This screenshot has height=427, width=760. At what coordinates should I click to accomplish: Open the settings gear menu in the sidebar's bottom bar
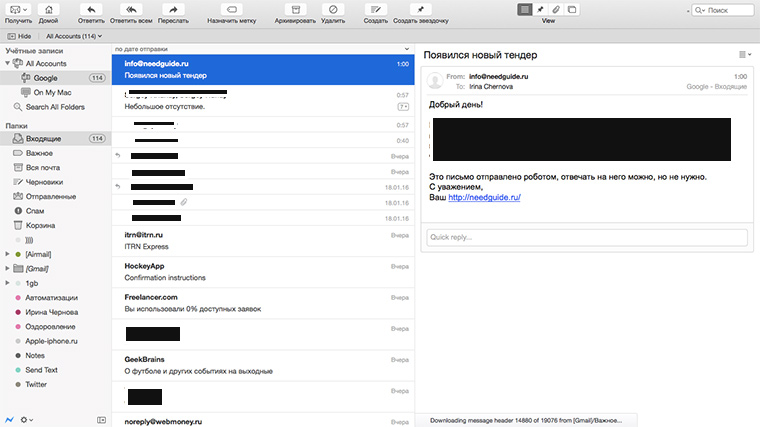[26, 420]
